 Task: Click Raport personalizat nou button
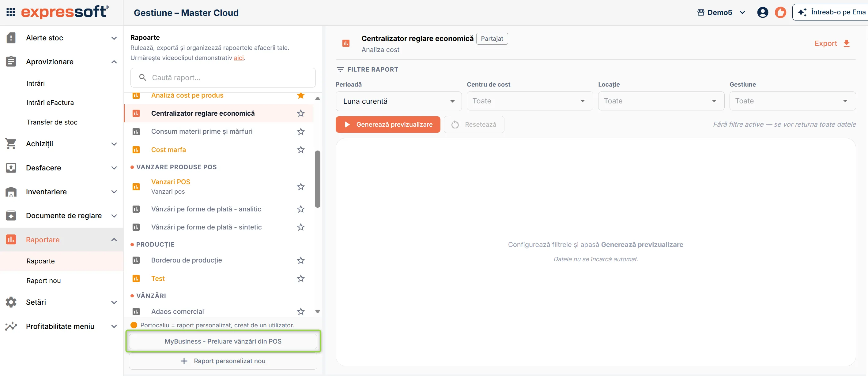click(x=223, y=361)
